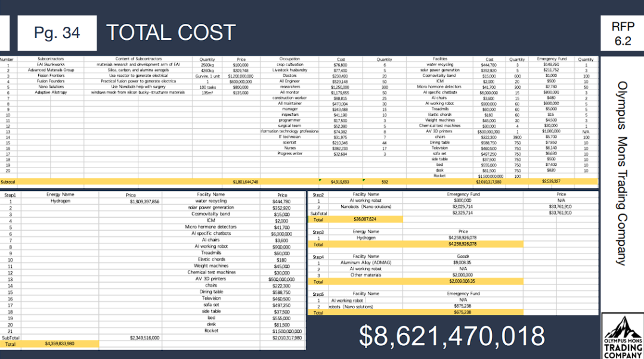Image resolution: width=644 pixels, height=359 pixels.
Task: Click the TOTAL COST slide title
Action: 171,33
